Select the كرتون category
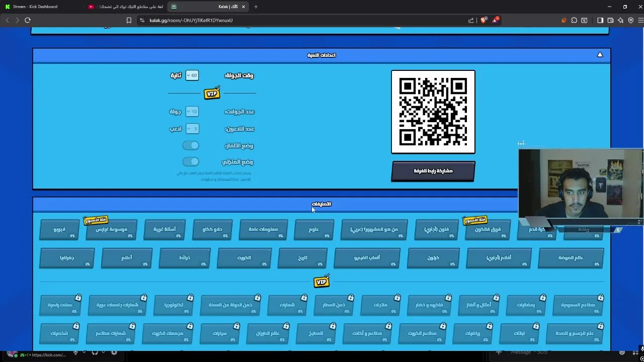The width and height of the screenshot is (644, 362). [x=433, y=258]
